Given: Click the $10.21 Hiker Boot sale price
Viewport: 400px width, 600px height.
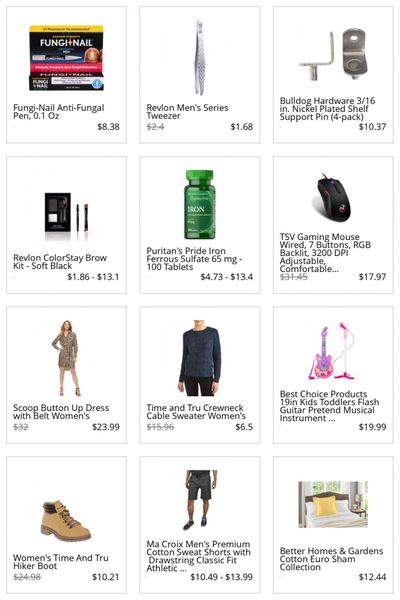Looking at the screenshot, I should pyautogui.click(x=106, y=577).
